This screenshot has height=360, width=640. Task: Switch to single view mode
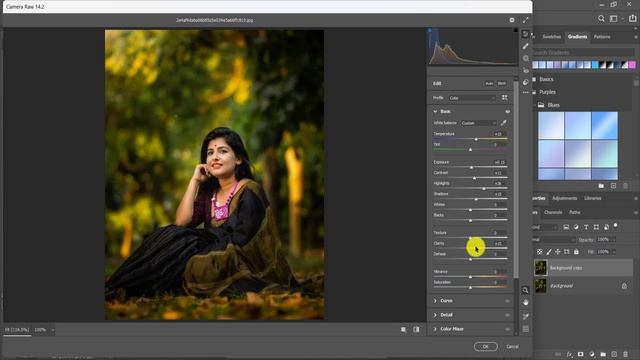click(403, 329)
